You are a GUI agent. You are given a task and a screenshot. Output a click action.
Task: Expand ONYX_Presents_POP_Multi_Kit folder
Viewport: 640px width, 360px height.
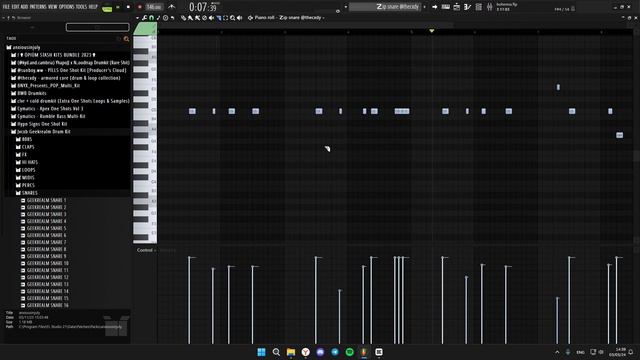point(45,86)
